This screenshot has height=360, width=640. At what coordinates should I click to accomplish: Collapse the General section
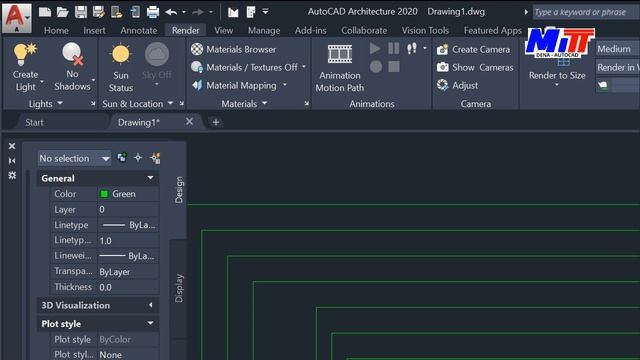point(150,178)
